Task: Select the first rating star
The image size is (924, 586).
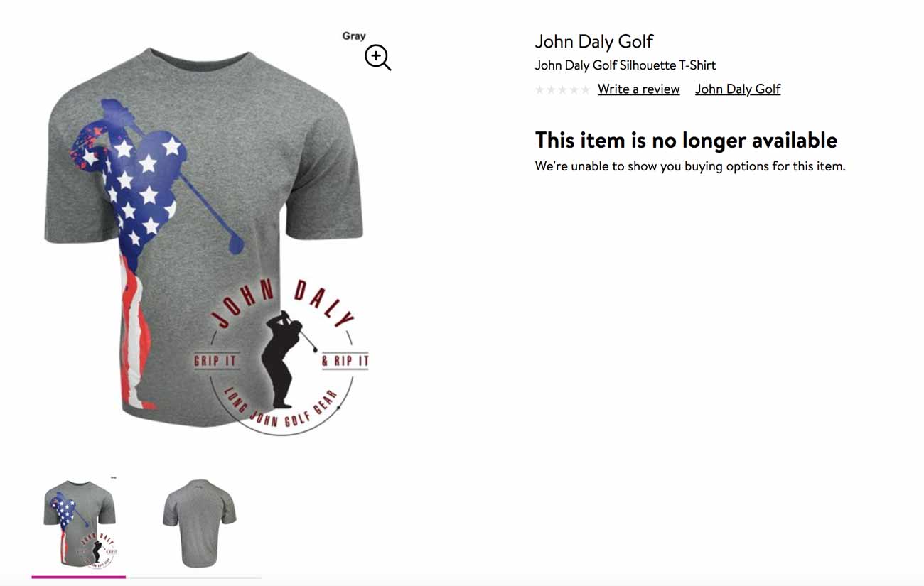Action: 539,89
